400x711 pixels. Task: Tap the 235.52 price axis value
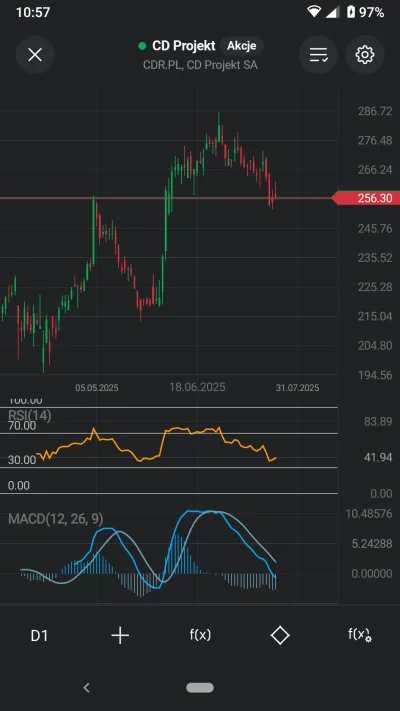(375, 258)
